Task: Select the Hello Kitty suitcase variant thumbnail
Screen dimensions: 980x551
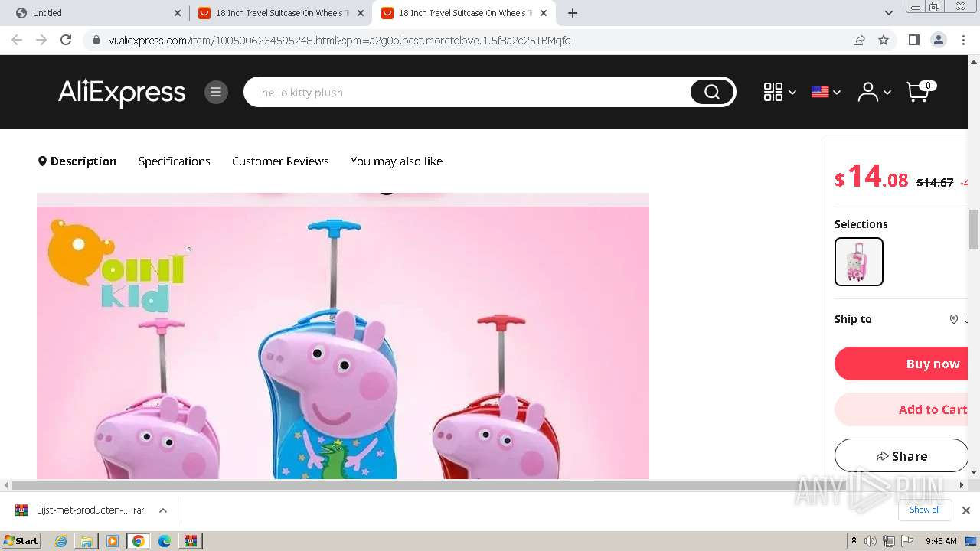Action: point(859,262)
